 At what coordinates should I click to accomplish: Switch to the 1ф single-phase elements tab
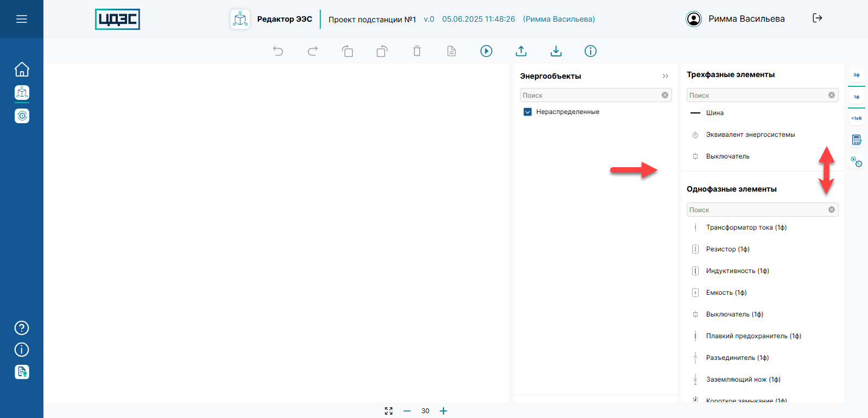pos(857,97)
